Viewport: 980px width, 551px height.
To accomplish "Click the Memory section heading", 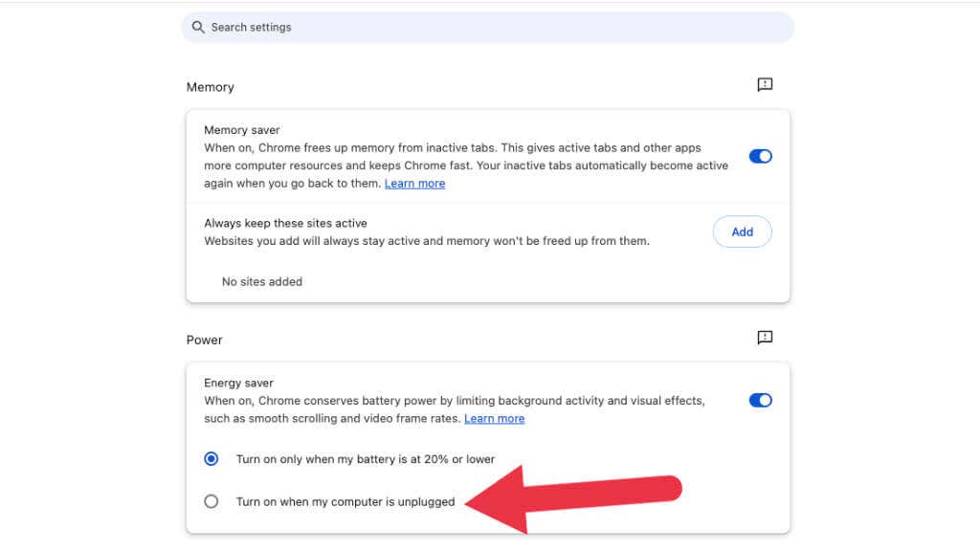I will coord(211,87).
